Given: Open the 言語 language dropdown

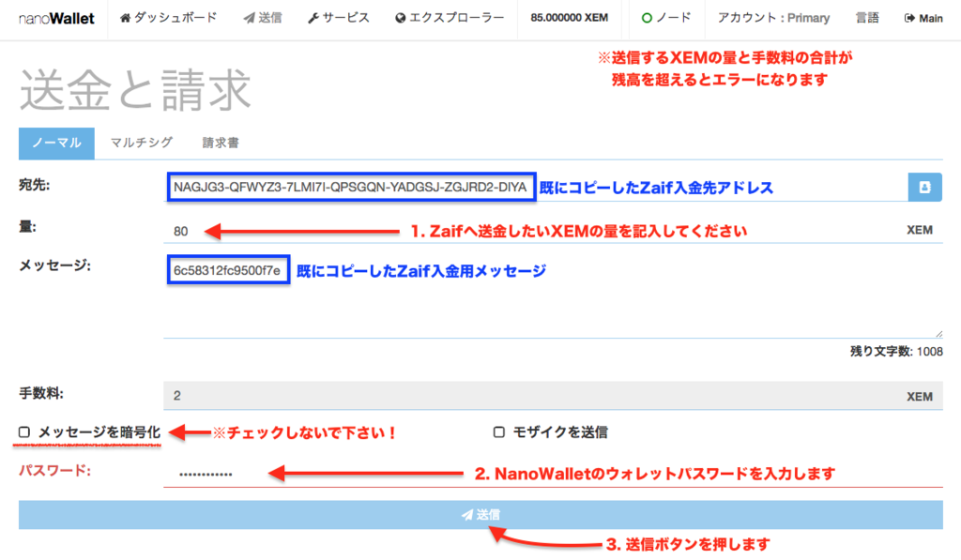Looking at the screenshot, I should pos(866,19).
